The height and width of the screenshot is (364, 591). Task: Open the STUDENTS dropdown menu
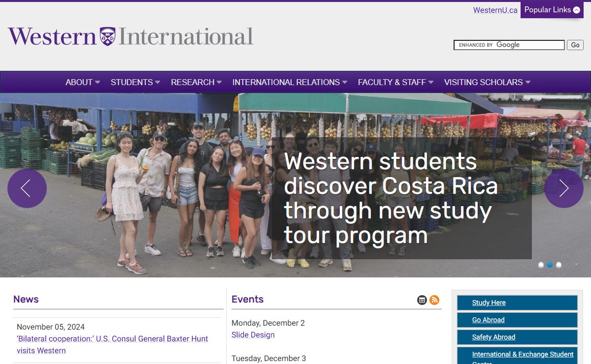[135, 82]
